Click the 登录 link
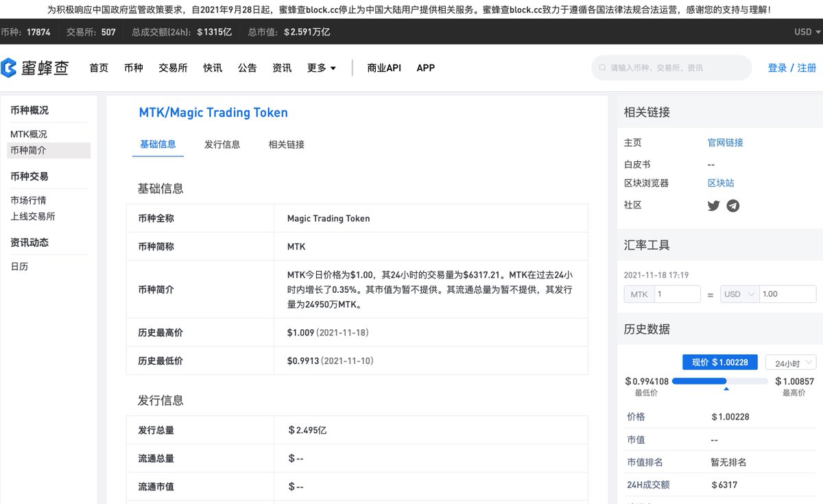Viewport: 823px width, 504px height. click(x=777, y=68)
